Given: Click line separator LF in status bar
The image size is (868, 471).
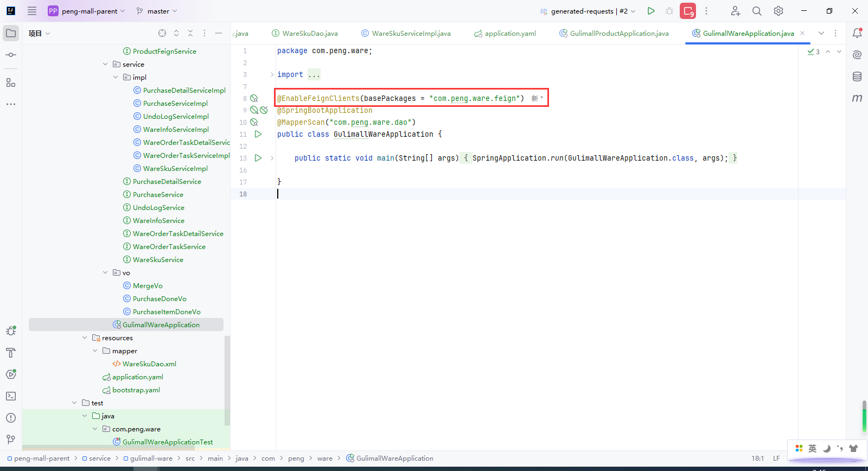Looking at the screenshot, I should point(776,459).
